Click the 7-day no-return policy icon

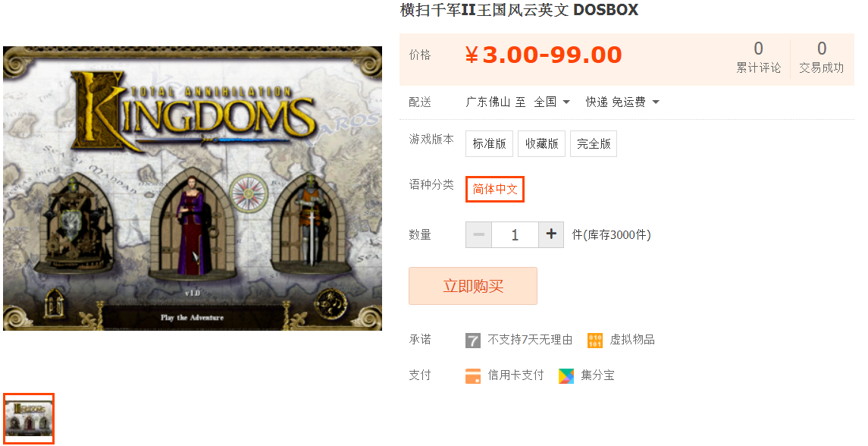point(473,340)
